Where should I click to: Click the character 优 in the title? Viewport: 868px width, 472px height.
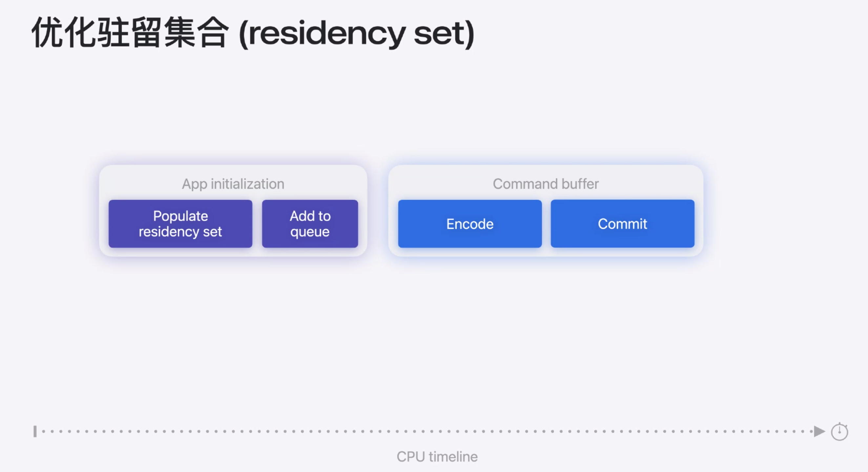coord(47,33)
